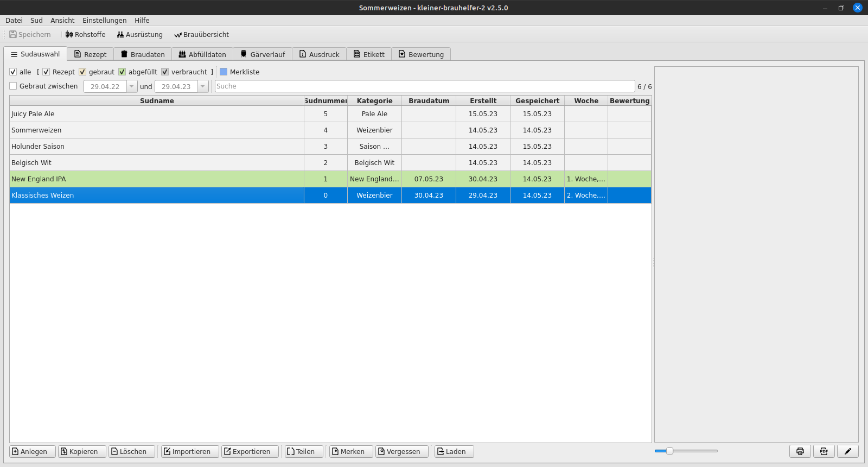Open the start date dropdown 29.04.22
868x467 pixels.
coord(131,86)
